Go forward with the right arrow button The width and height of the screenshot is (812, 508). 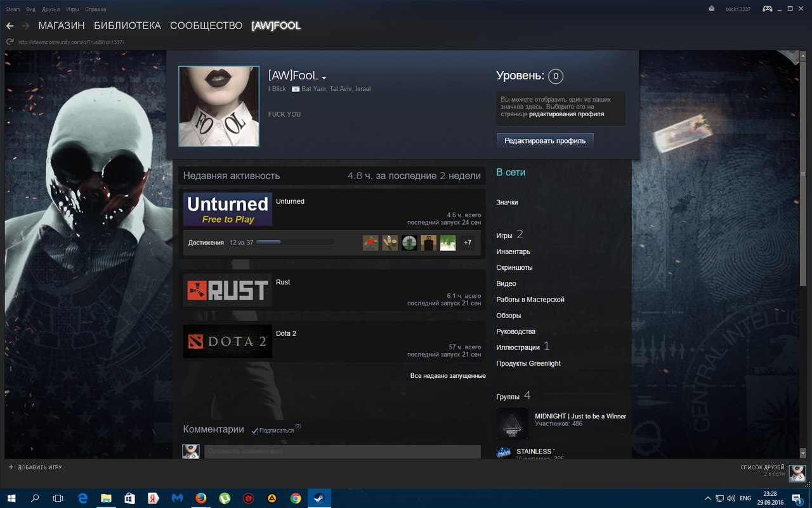26,26
